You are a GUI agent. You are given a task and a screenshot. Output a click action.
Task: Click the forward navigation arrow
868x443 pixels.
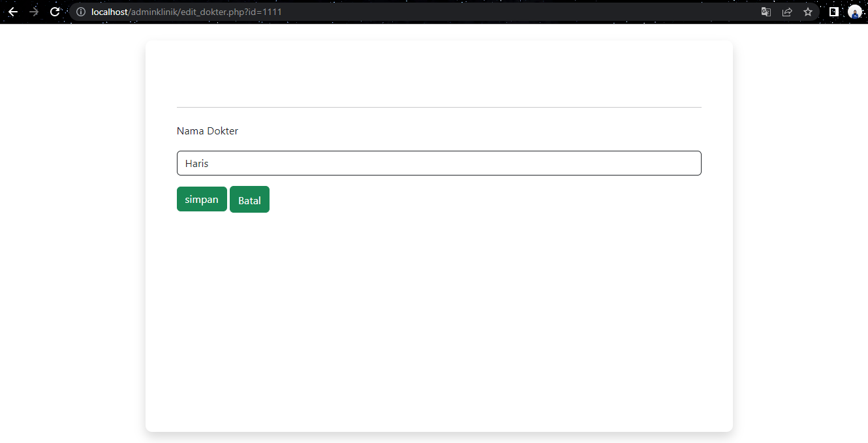point(35,11)
